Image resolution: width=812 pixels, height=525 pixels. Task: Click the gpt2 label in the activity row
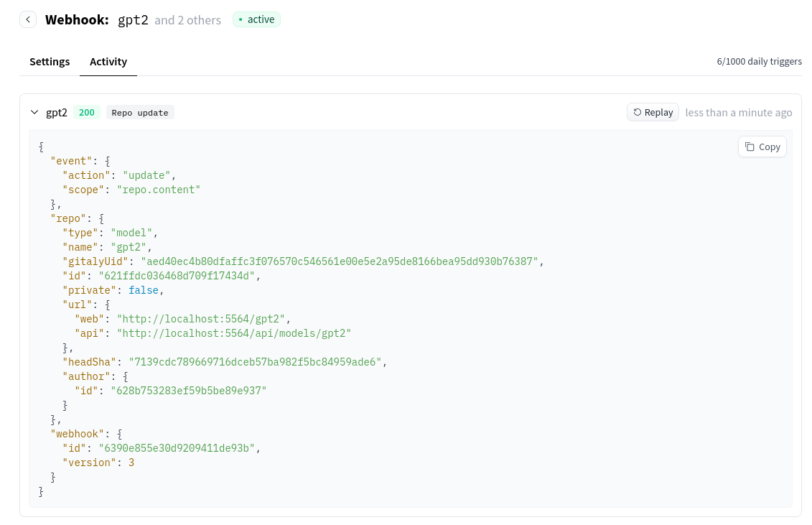[x=57, y=113]
